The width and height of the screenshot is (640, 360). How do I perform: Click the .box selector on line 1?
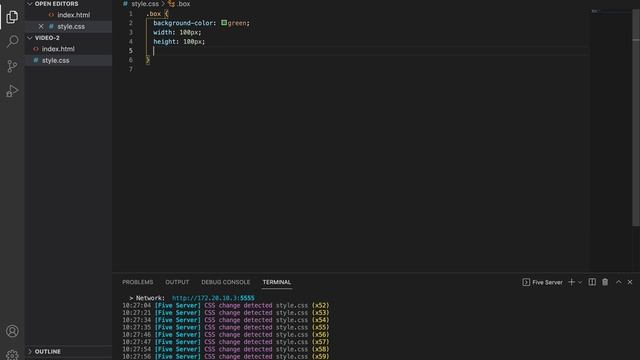pos(153,14)
